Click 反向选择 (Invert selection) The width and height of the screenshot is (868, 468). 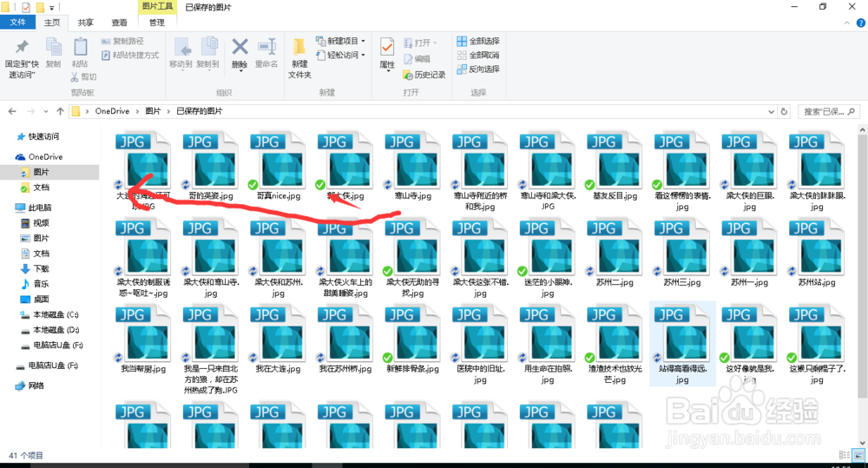pos(478,69)
